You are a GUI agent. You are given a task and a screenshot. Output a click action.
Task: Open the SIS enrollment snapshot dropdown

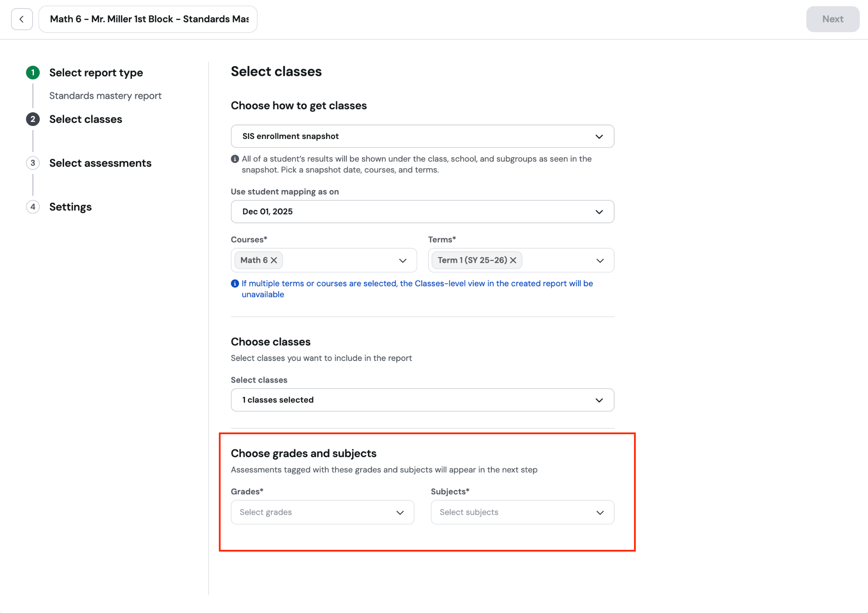pyautogui.click(x=423, y=136)
